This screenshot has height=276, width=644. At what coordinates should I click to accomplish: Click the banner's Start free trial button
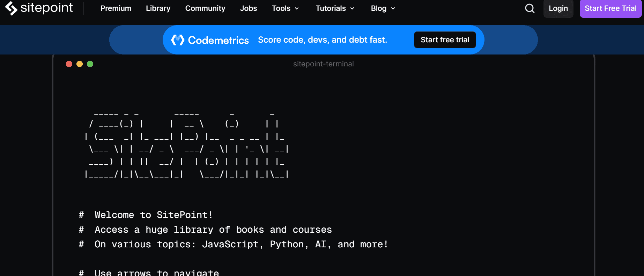click(x=445, y=40)
